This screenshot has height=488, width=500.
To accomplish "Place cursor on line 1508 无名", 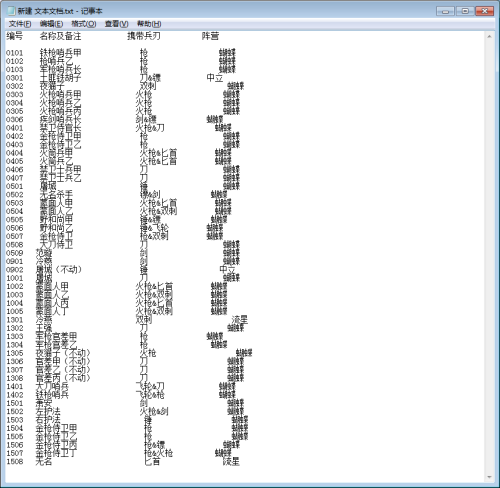I will click(29, 461).
